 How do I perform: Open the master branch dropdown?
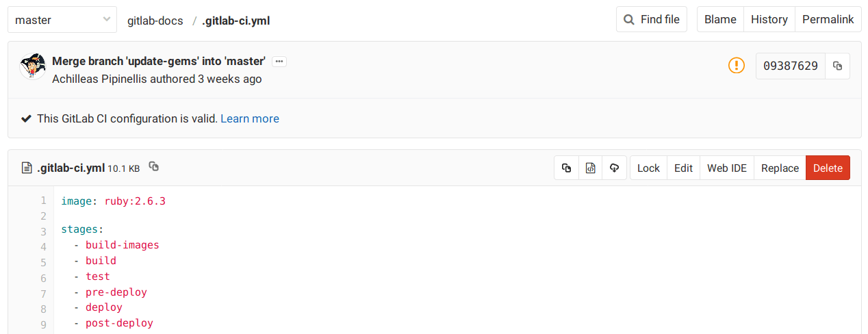(x=61, y=20)
